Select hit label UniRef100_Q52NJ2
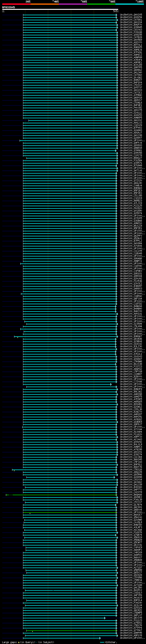Screen dimensions: 146x644 131,238
